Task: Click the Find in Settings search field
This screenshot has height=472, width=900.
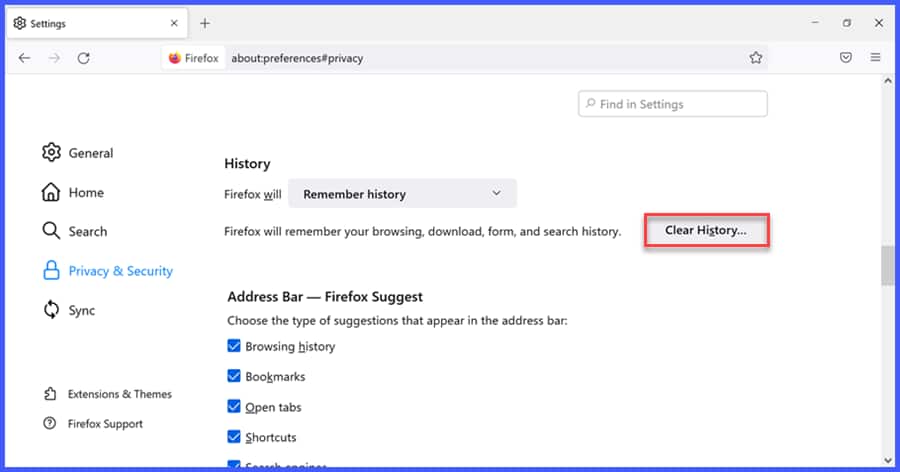Action: [x=673, y=104]
